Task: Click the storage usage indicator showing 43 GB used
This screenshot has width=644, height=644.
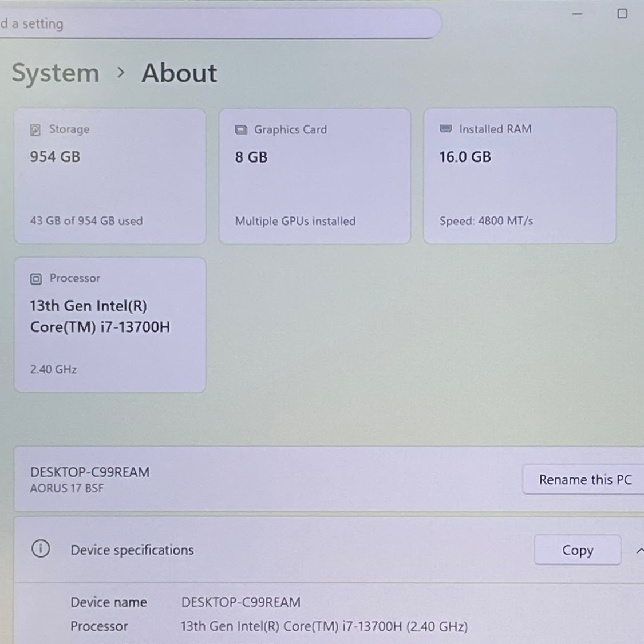Action: (86, 221)
